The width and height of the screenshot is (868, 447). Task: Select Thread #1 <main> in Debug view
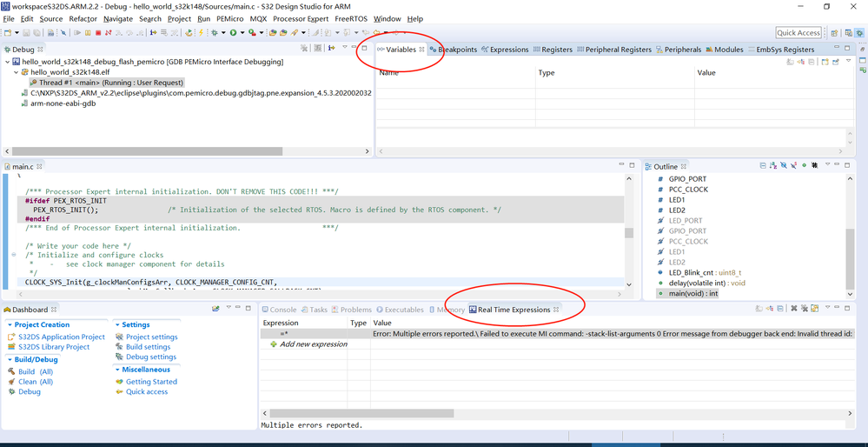pyautogui.click(x=106, y=82)
